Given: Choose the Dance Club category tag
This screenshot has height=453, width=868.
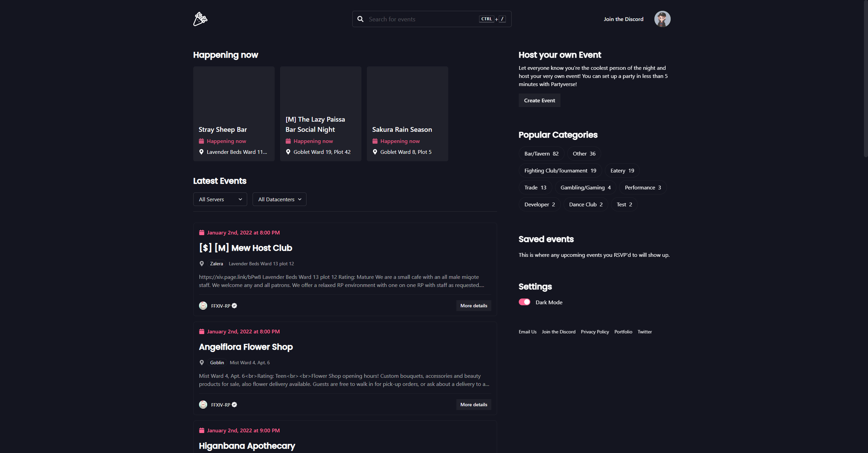Looking at the screenshot, I should coord(586,204).
